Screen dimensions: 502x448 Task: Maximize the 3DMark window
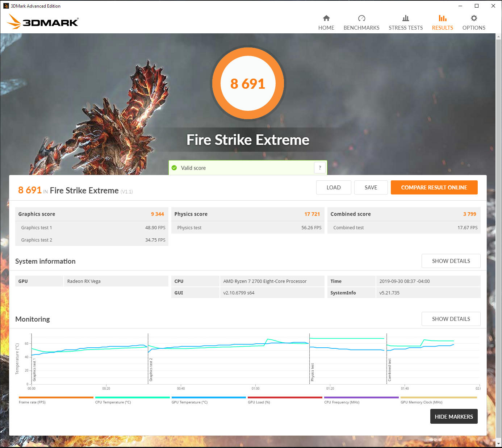(477, 6)
